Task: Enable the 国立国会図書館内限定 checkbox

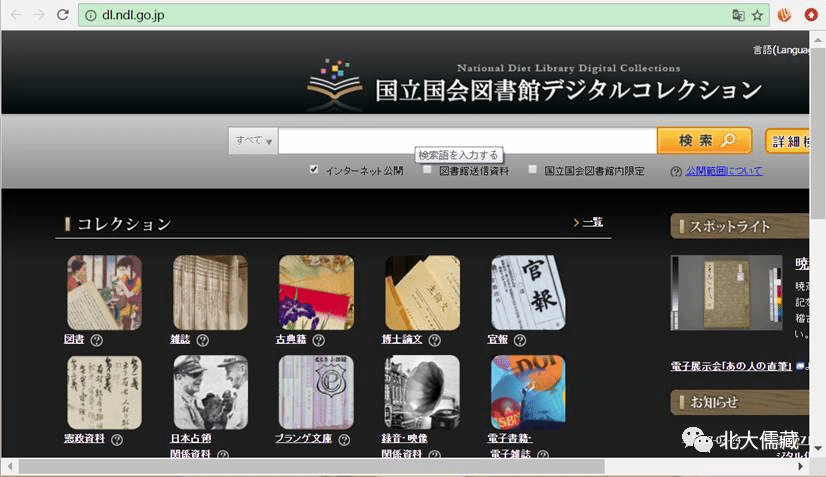Action: pos(533,170)
